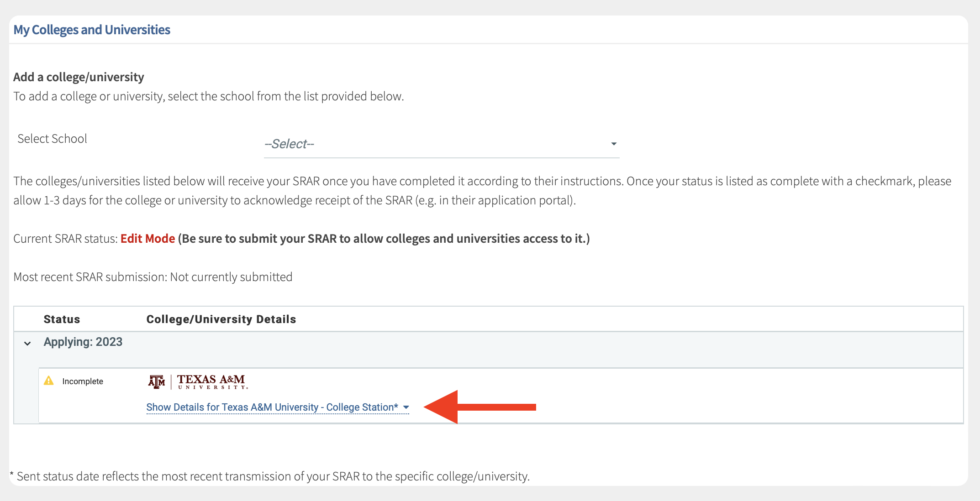Click the Texas A&M University wordmark logo
This screenshot has height=501, width=980.
tap(212, 381)
